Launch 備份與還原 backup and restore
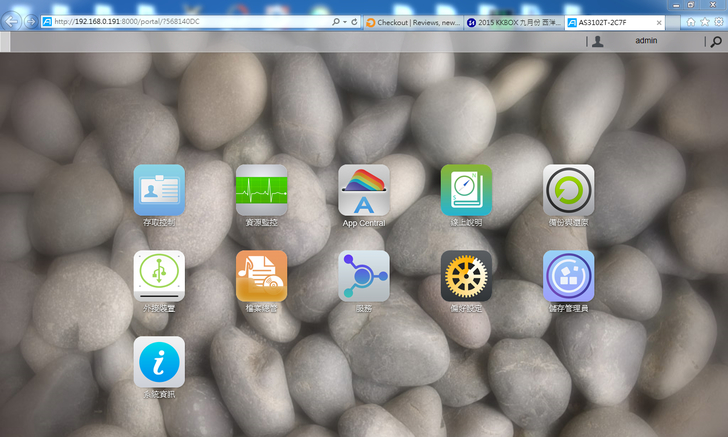 (568, 190)
